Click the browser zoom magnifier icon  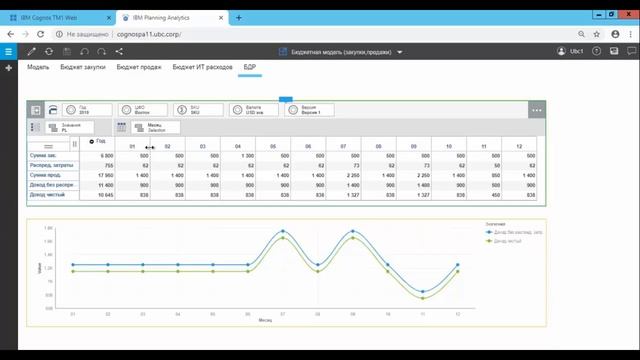coord(581,34)
